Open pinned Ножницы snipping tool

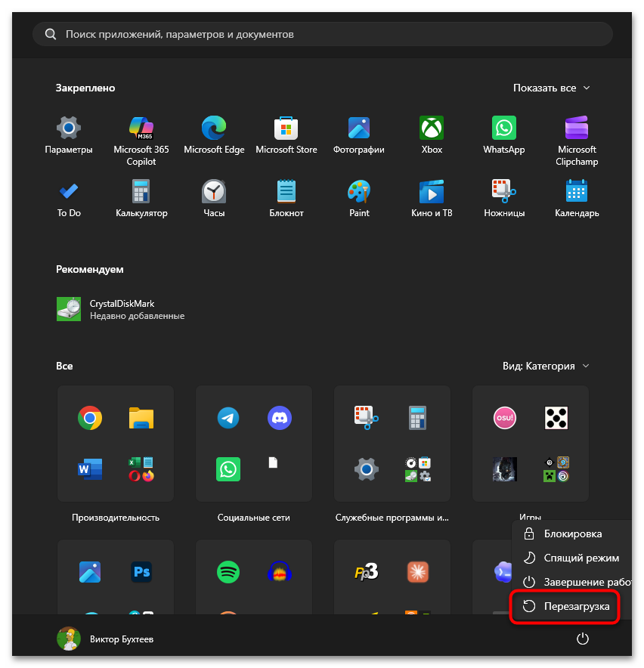click(x=503, y=199)
